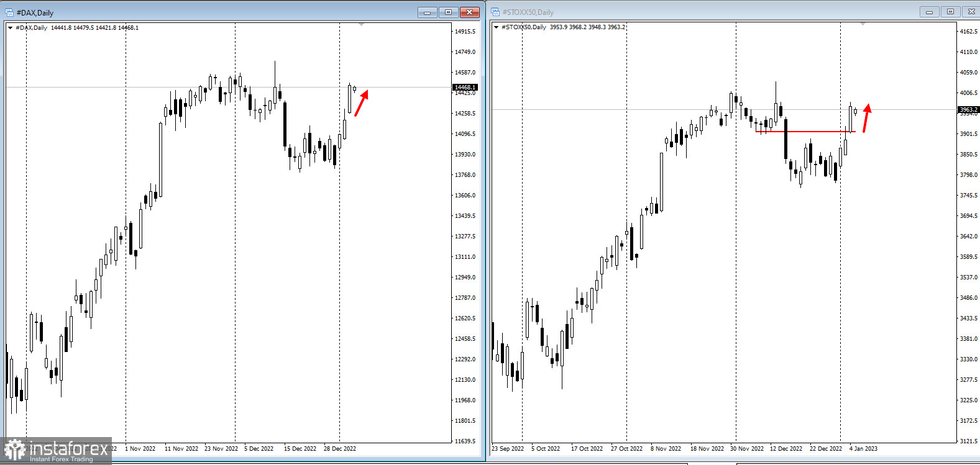Click 14258.5 on the DAX price axis
This screenshot has height=465, width=980.
click(465, 114)
